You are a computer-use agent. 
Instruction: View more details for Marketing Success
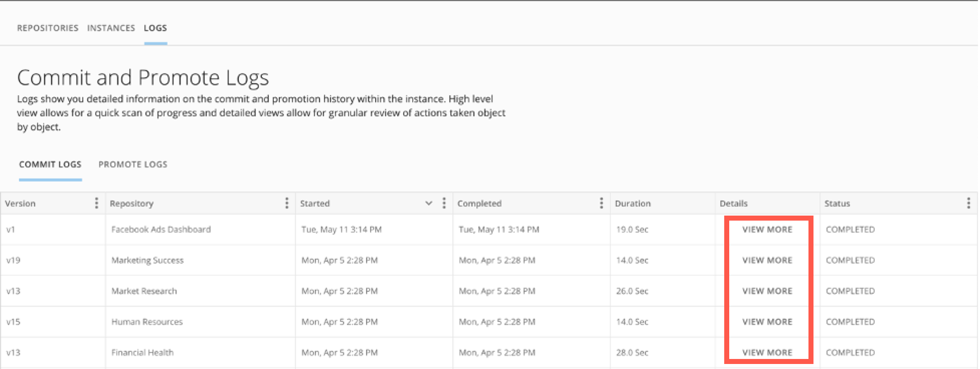pos(767,260)
